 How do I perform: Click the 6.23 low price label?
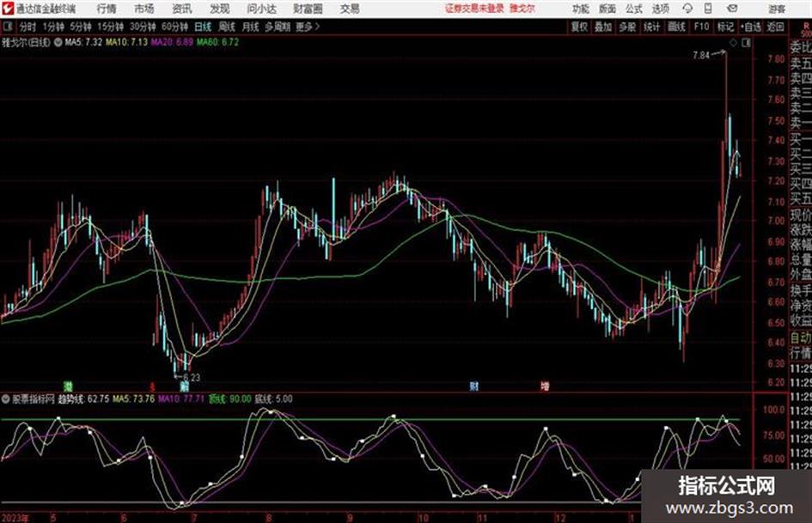191,378
